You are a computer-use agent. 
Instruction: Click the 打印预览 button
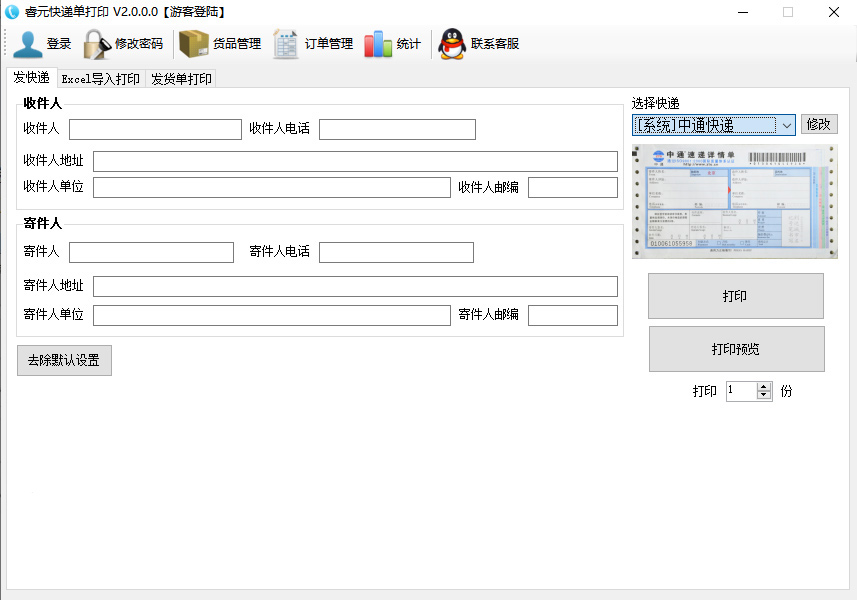736,349
